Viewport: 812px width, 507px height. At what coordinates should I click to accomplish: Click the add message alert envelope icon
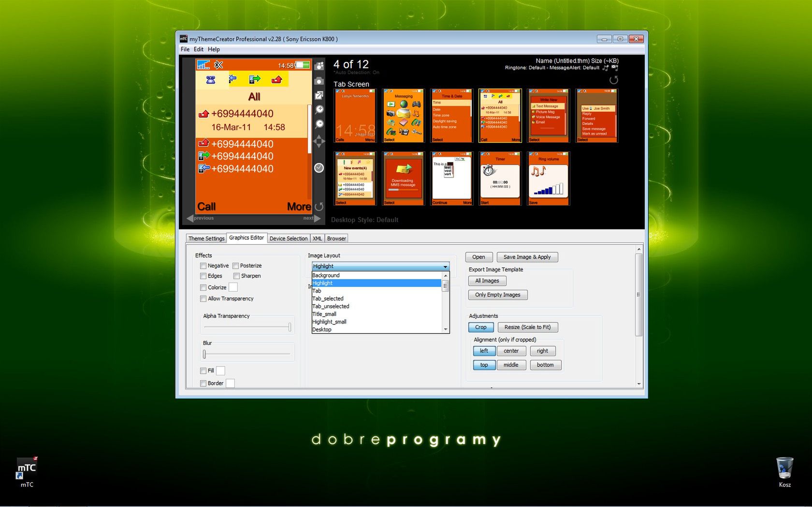point(615,68)
